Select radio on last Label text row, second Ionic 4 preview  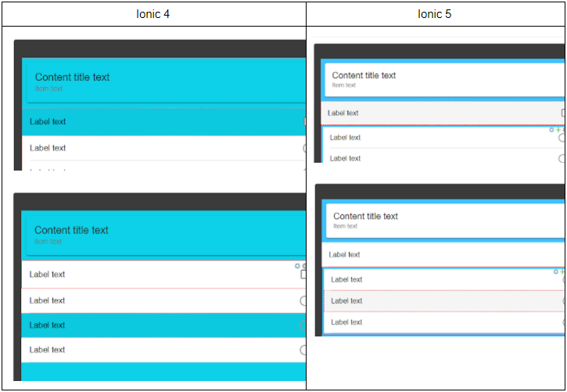303,350
